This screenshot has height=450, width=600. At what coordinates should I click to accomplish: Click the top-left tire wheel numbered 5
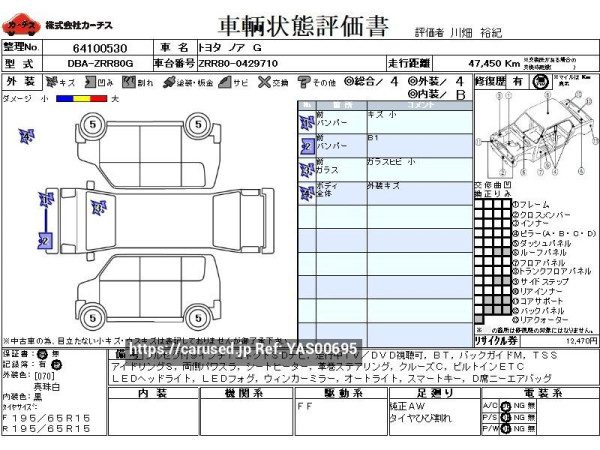[92, 125]
